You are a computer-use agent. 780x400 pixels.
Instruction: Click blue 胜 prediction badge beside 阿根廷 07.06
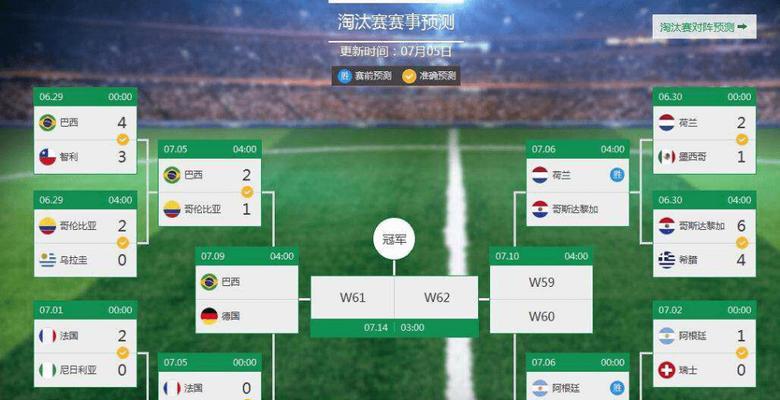coord(617,388)
